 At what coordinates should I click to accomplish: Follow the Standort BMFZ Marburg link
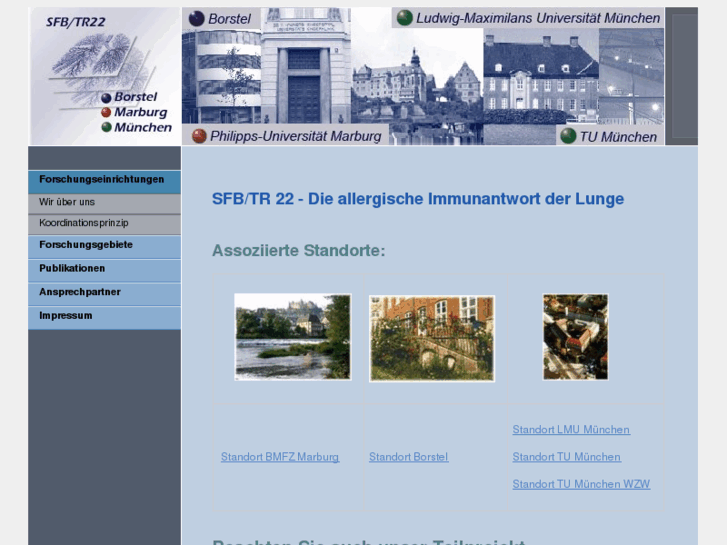point(280,457)
